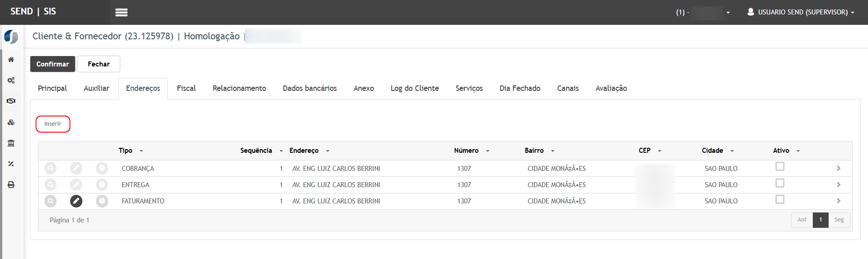Screen dimensions: 868x259
Task: Expand the USUARIO SEND (SUPERVISOR) user menu
Action: point(800,12)
